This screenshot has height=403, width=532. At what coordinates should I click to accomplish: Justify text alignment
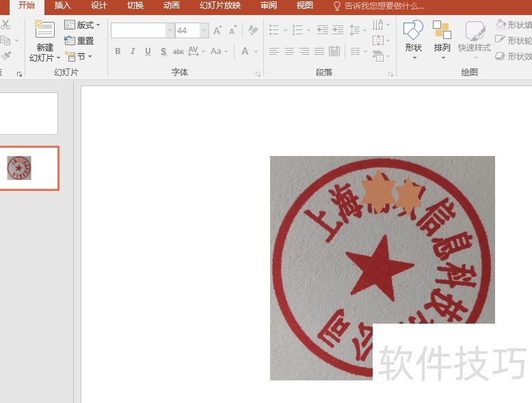319,51
